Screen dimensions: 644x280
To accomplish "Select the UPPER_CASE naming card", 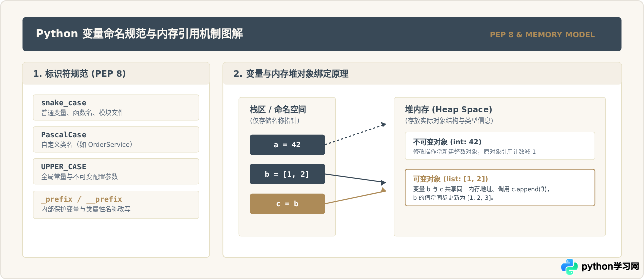I will pos(116,171).
